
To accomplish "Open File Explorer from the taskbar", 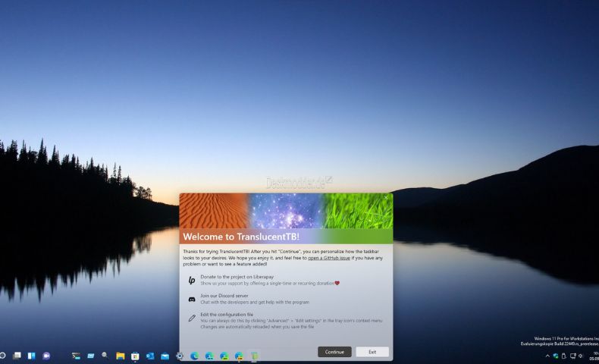I will tap(121, 356).
